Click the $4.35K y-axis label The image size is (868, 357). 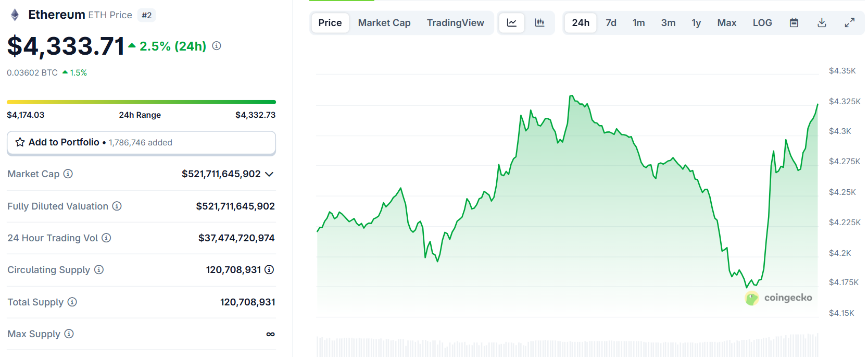(842, 71)
